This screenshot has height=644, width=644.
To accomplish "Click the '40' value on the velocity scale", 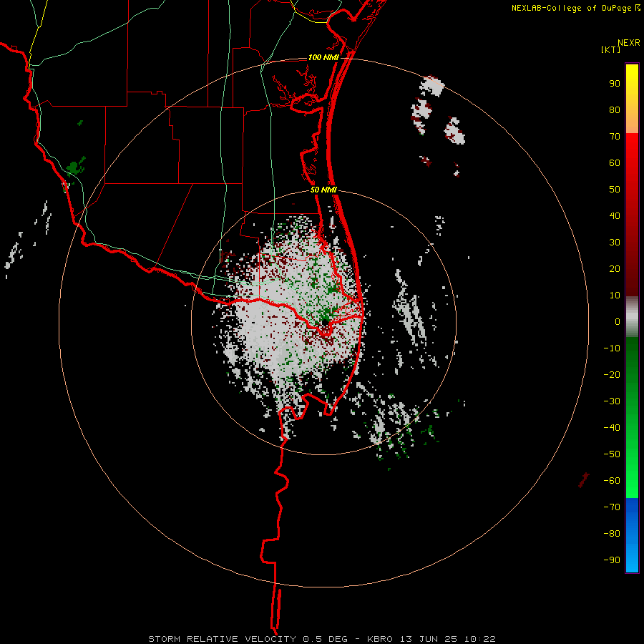I will 615,215.
